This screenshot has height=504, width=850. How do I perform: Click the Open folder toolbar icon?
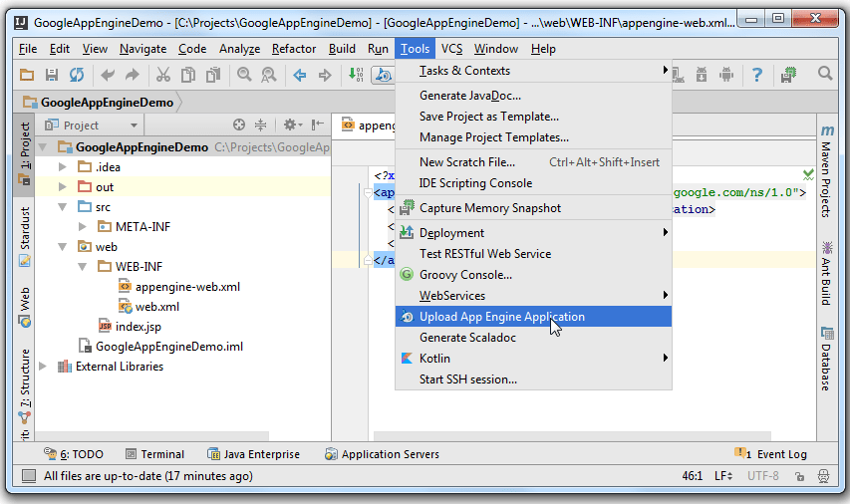point(27,75)
